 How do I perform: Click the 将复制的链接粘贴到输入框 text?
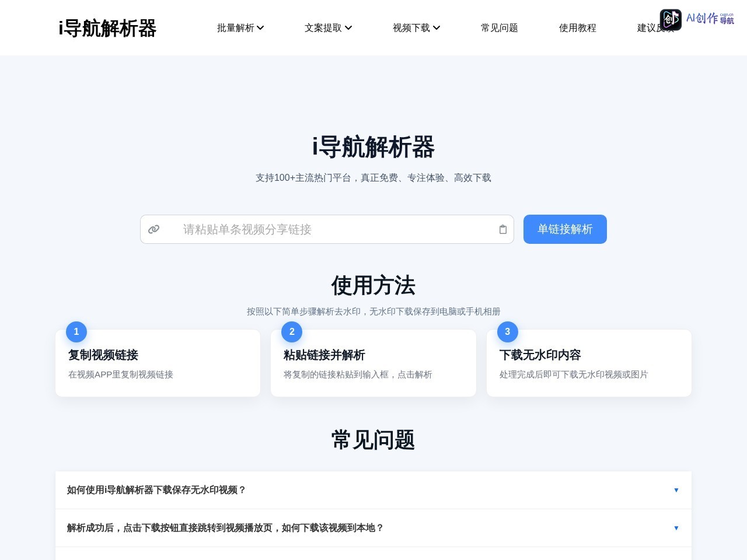click(x=358, y=374)
